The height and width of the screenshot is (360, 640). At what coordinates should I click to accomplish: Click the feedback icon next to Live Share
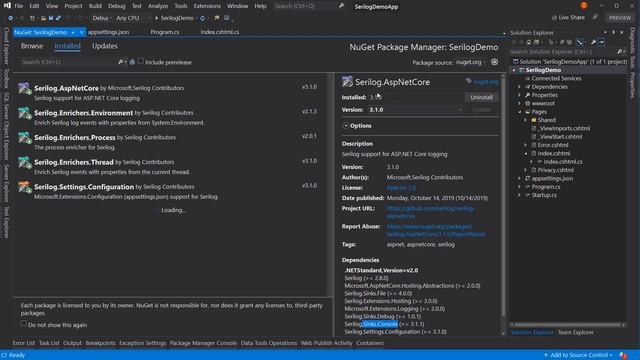pos(596,17)
